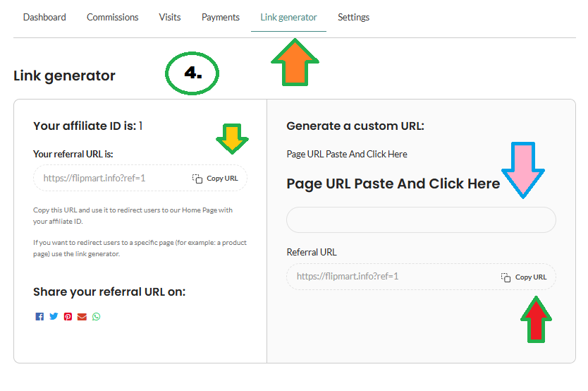
Task: Click the orange arrow under Link generator tab
Action: coord(295,62)
